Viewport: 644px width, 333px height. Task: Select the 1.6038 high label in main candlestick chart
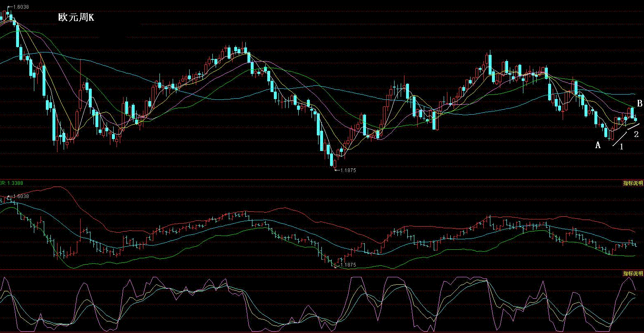tap(21, 7)
